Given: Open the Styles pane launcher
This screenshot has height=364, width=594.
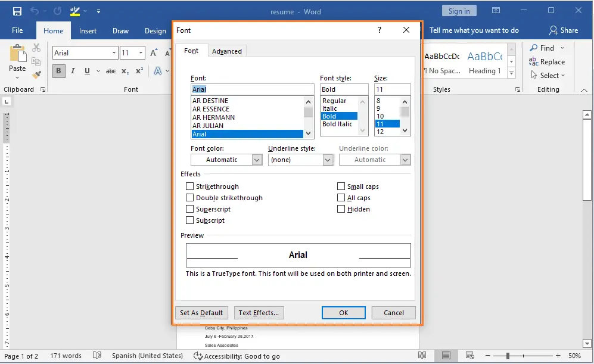Looking at the screenshot, I should click(x=518, y=89).
